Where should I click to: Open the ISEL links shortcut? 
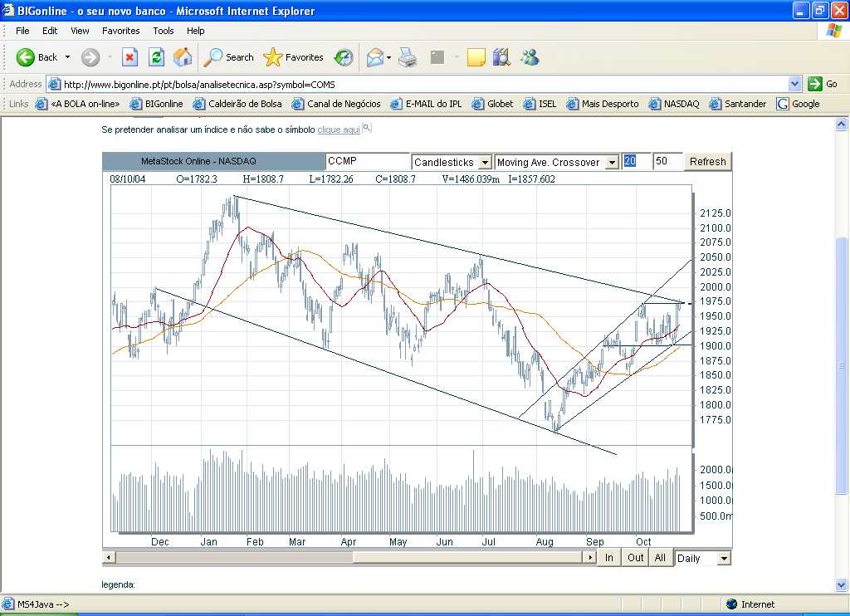coord(540,104)
